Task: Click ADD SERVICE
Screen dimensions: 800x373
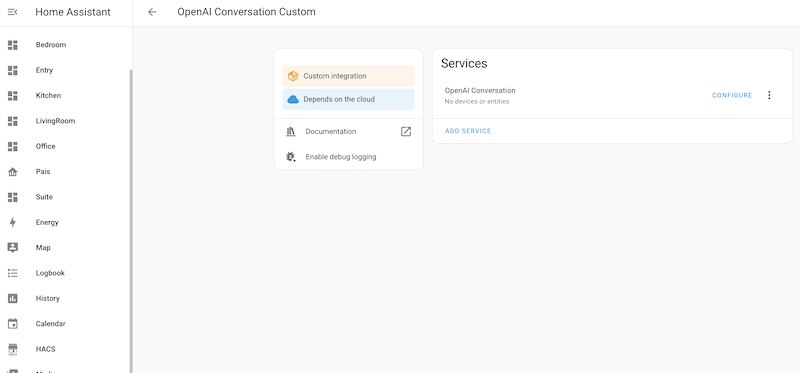Action: tap(468, 131)
